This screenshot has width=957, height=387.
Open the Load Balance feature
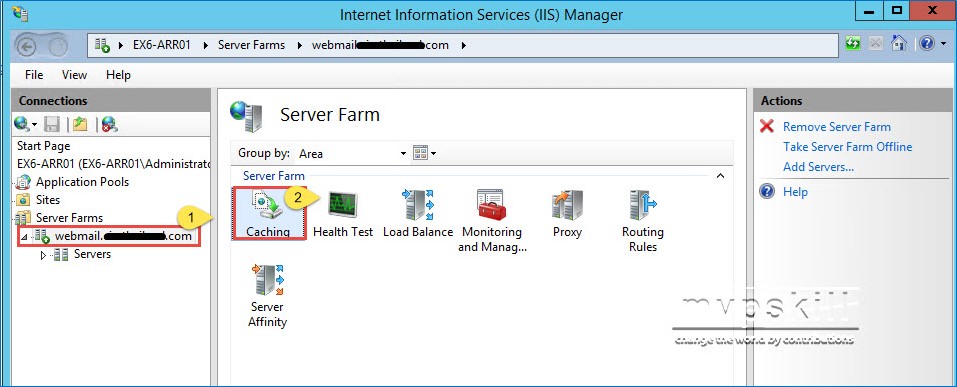418,213
